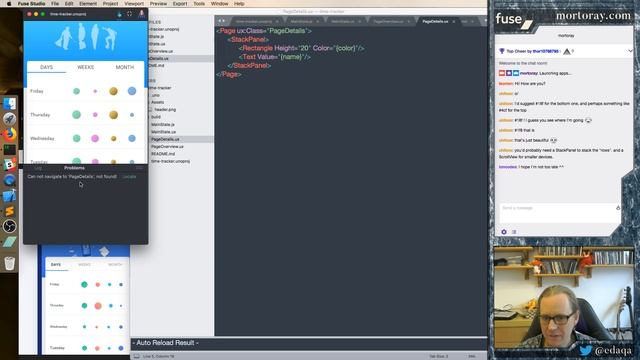Screen dimensions: 640x360
Task: Click the panel switcher icon in status bar
Action: click(136, 356)
